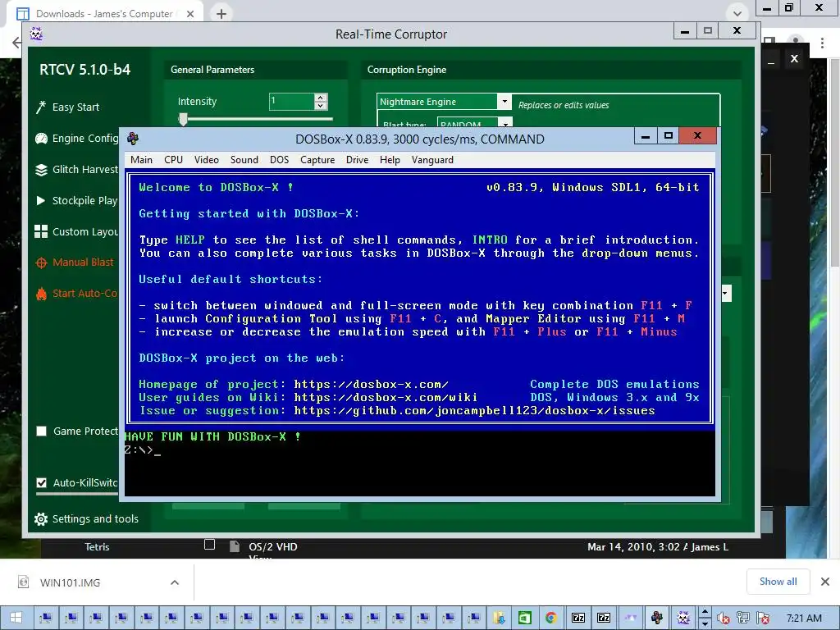This screenshot has height=630, width=840.
Task: Open Windows Start button
Action: click(x=16, y=618)
